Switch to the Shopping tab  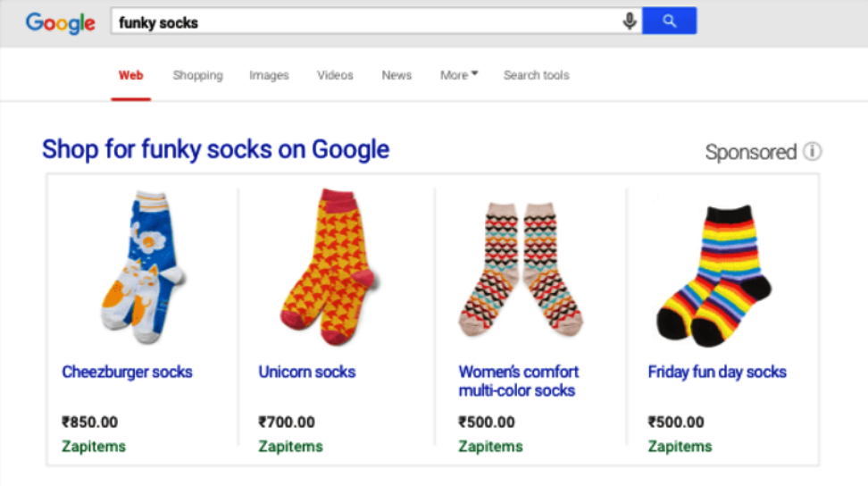[197, 75]
